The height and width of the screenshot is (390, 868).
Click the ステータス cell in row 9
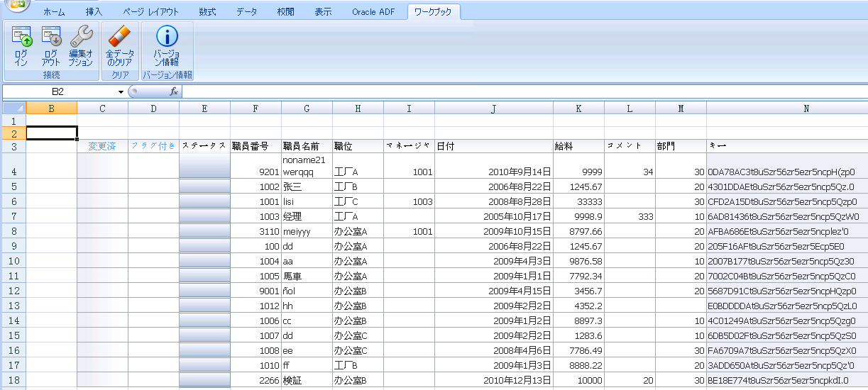coord(205,246)
